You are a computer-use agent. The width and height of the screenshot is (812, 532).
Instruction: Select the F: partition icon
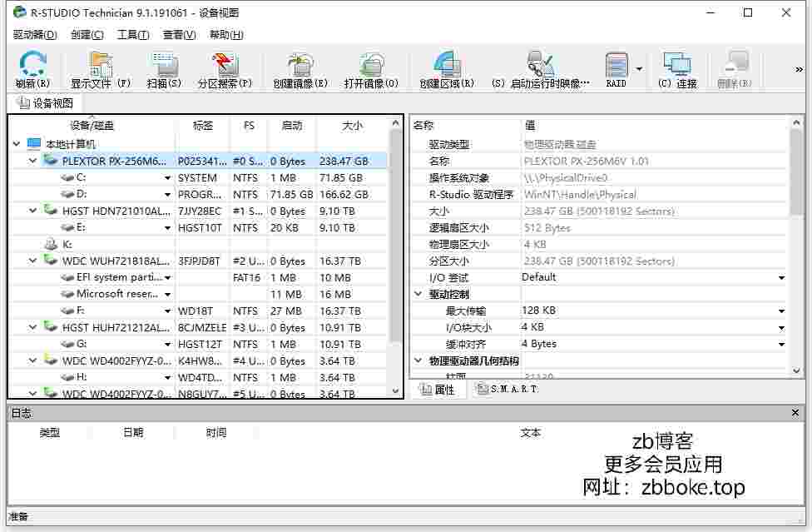point(67,311)
